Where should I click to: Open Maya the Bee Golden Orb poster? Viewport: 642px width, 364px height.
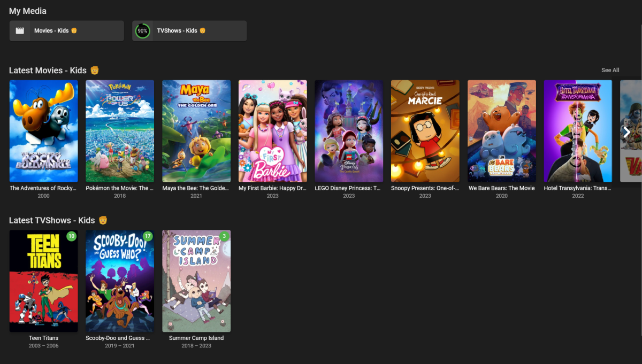[x=196, y=131]
